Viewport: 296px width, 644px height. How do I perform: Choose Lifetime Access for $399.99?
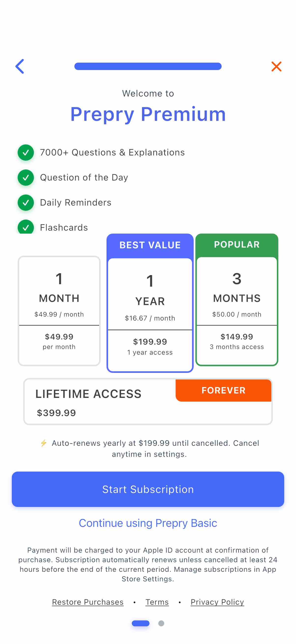pyautogui.click(x=148, y=401)
